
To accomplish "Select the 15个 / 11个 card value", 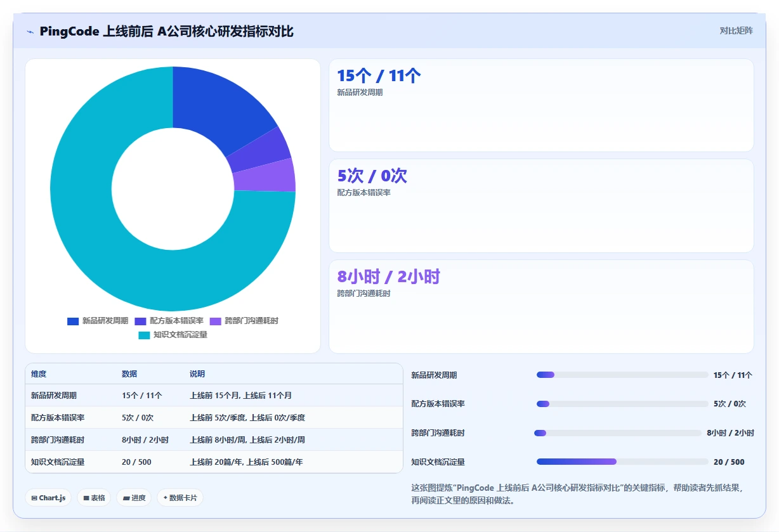I will [x=379, y=76].
